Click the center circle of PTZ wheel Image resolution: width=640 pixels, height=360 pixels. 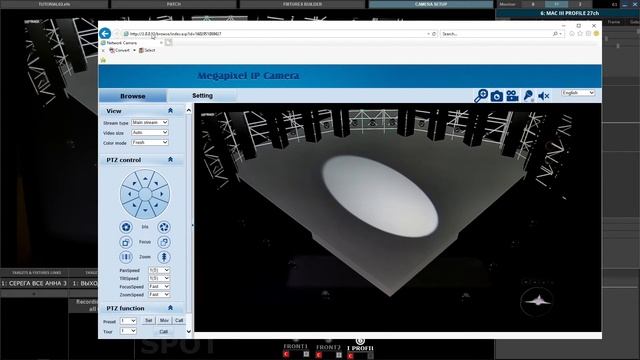point(145,194)
